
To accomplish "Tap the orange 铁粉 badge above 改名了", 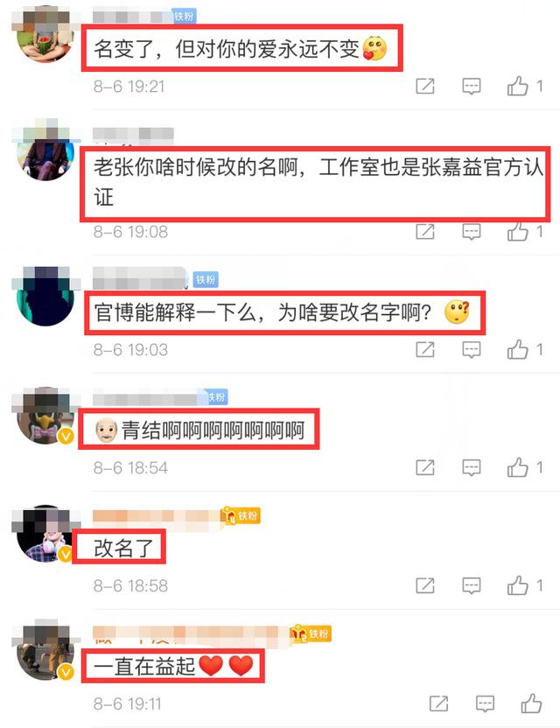I will coord(241,516).
